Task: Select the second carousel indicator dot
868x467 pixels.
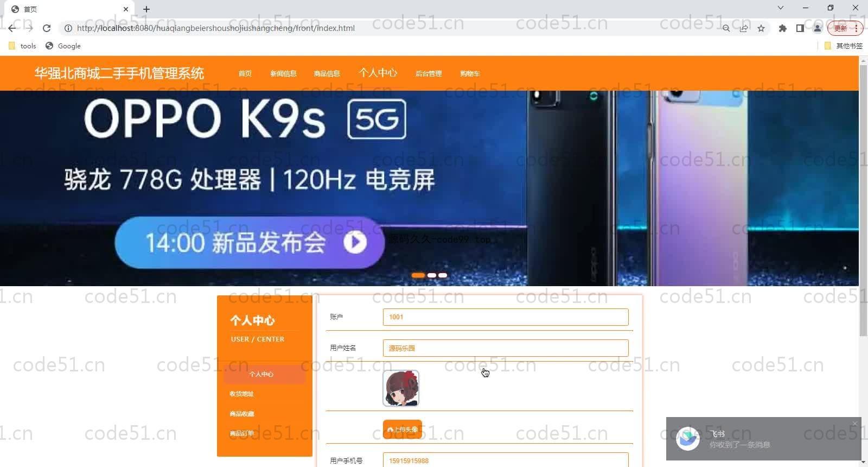Action: [432, 275]
